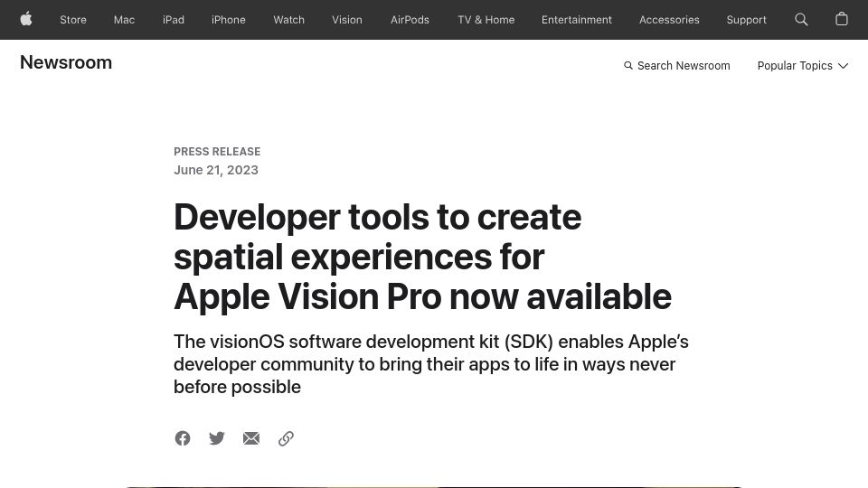The height and width of the screenshot is (488, 868).
Task: Open the Store menu item
Action: [73, 20]
